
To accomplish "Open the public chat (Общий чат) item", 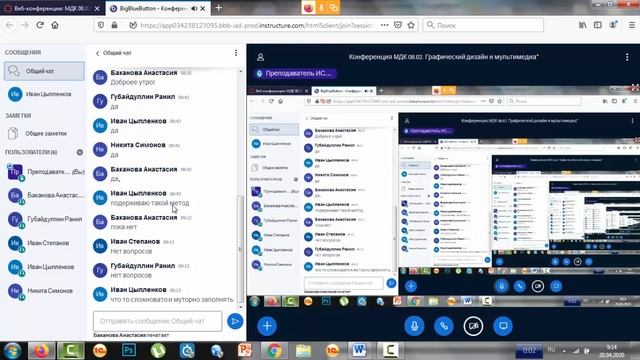I will tap(44, 71).
